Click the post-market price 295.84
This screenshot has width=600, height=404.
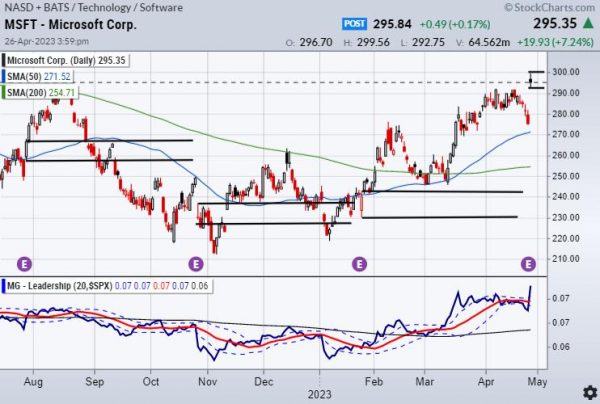point(392,24)
